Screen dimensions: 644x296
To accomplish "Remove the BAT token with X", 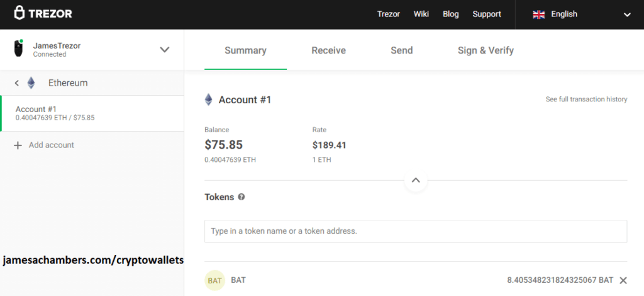I will pos(623,280).
